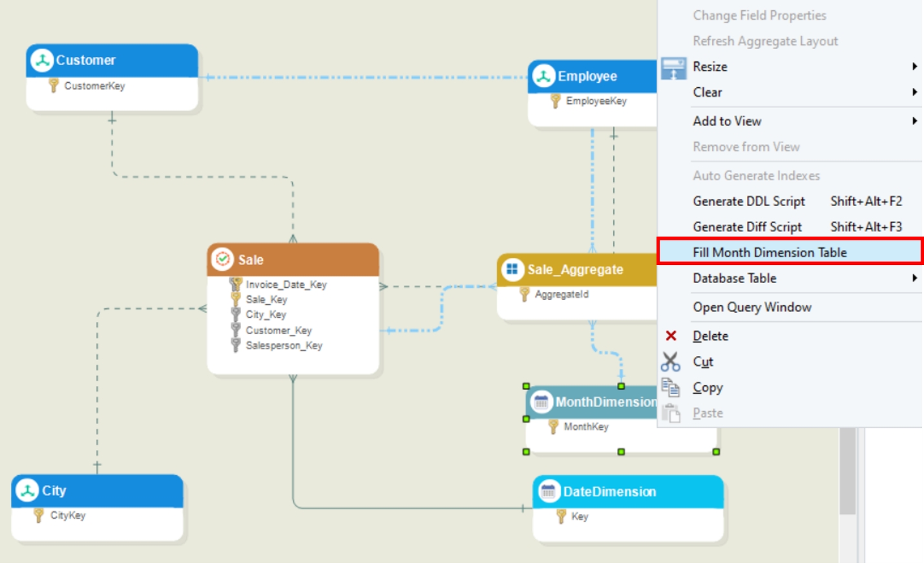This screenshot has width=924, height=563.
Task: Click the Sale fact table's orange icon
Action: [x=222, y=259]
